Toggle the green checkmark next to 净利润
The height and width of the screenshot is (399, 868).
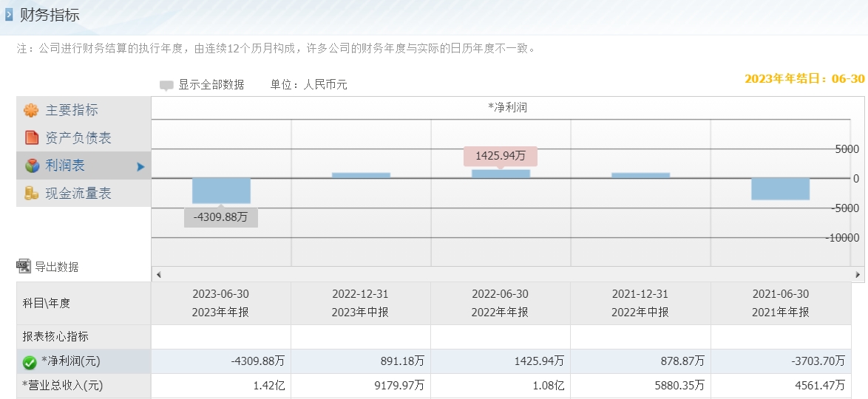pyautogui.click(x=30, y=363)
